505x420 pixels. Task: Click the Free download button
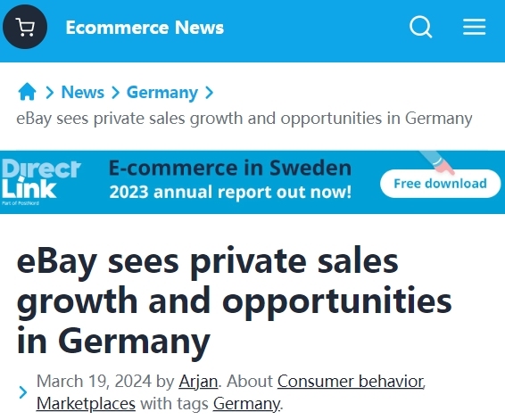pyautogui.click(x=440, y=184)
